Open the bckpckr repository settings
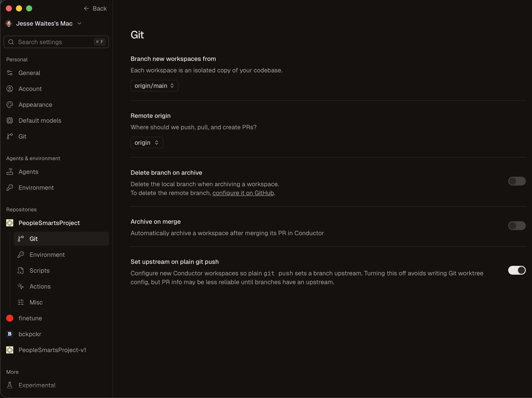Image resolution: width=532 pixels, height=398 pixels. [56, 334]
